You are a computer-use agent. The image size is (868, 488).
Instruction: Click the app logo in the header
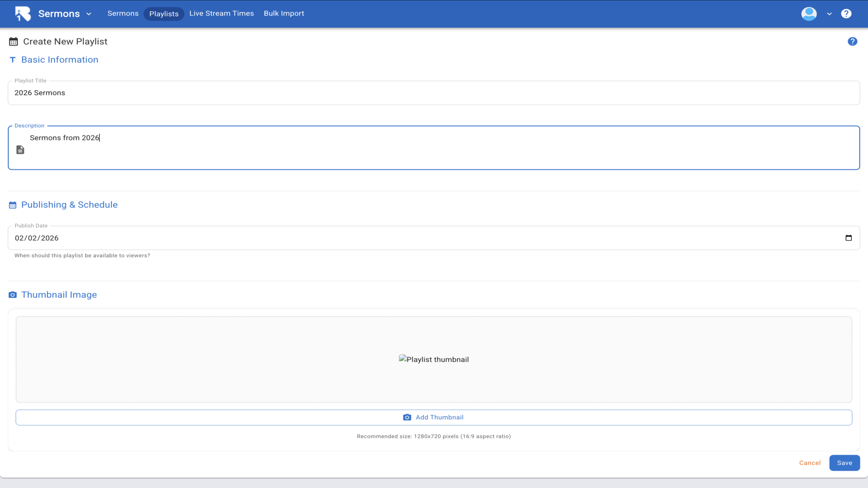(23, 14)
